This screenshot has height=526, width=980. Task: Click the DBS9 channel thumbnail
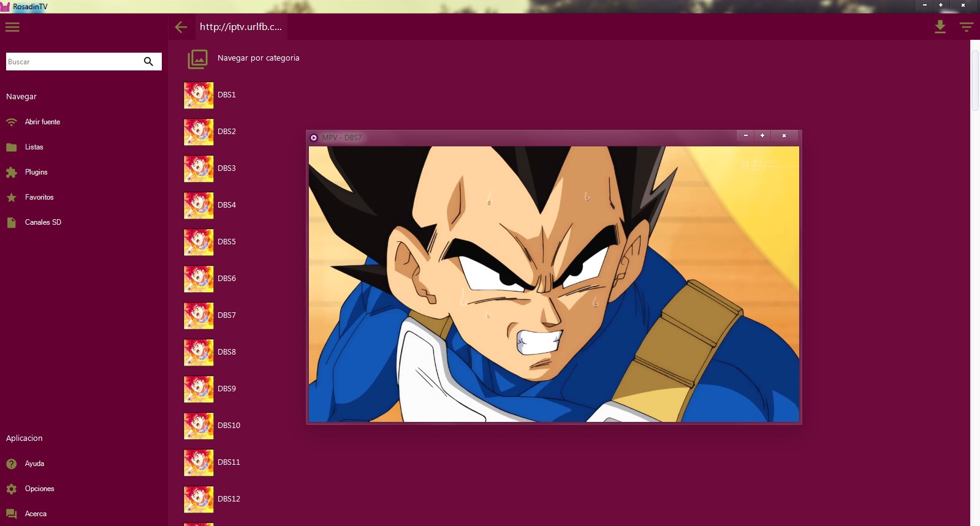199,389
